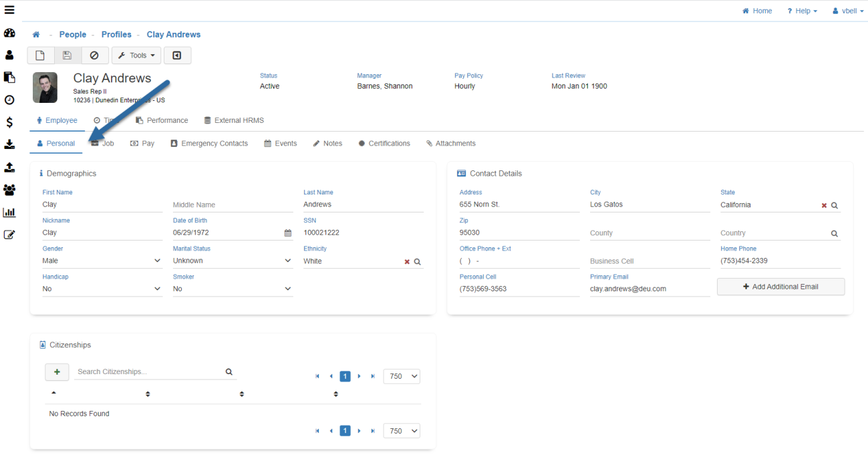Viewport: 868px width, 455px height.
Task: Open the Smoker dropdown
Action: pos(233,289)
